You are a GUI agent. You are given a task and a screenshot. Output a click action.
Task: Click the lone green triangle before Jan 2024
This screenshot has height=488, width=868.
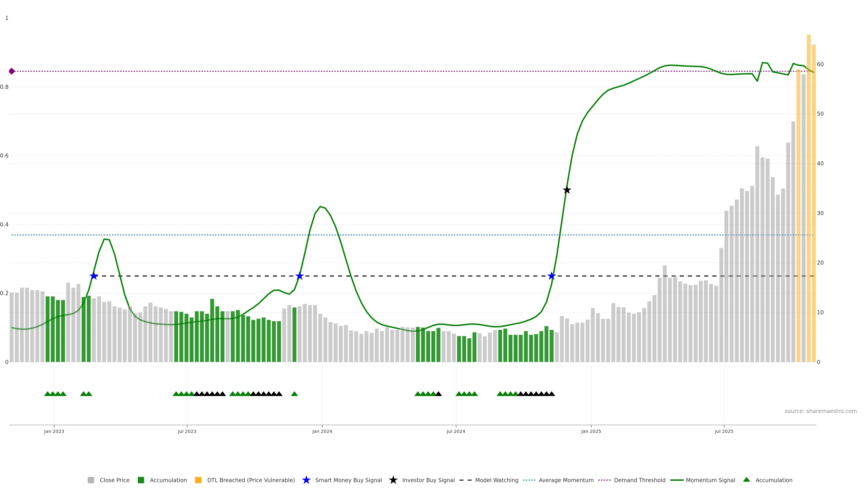coord(294,394)
